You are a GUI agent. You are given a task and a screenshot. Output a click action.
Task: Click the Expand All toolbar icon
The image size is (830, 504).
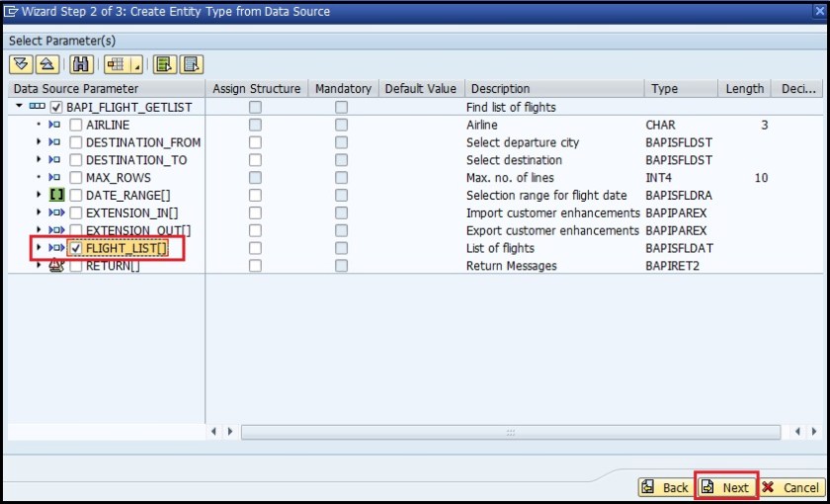[21, 64]
